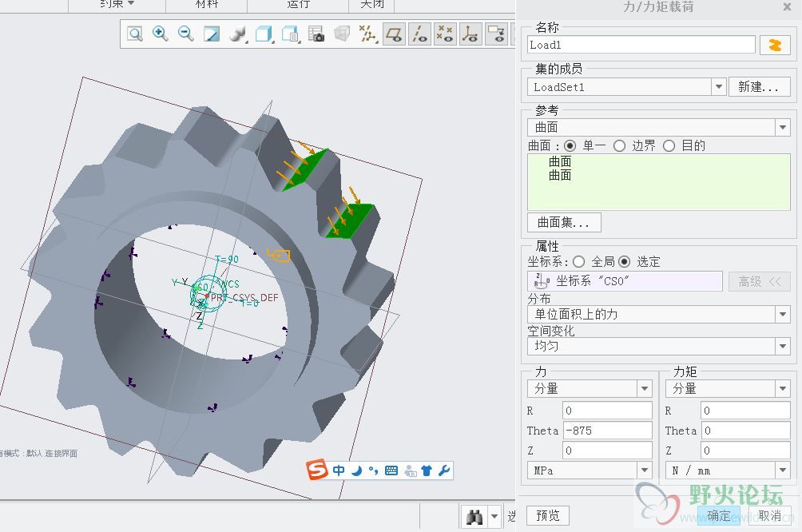Image resolution: width=802 pixels, height=532 pixels.
Task: Select the first 曲面 entry in the list
Action: (560, 161)
